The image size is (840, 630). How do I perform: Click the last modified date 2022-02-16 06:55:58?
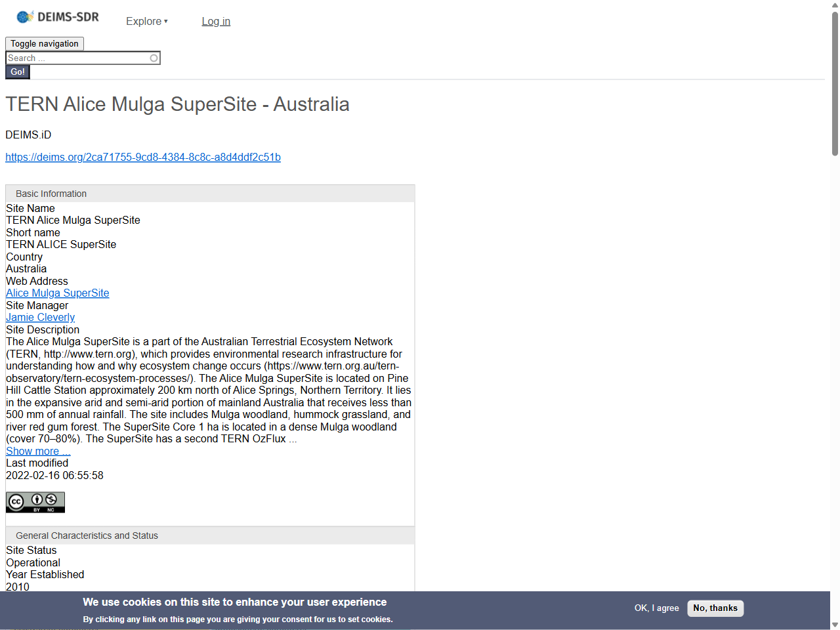[x=54, y=476]
